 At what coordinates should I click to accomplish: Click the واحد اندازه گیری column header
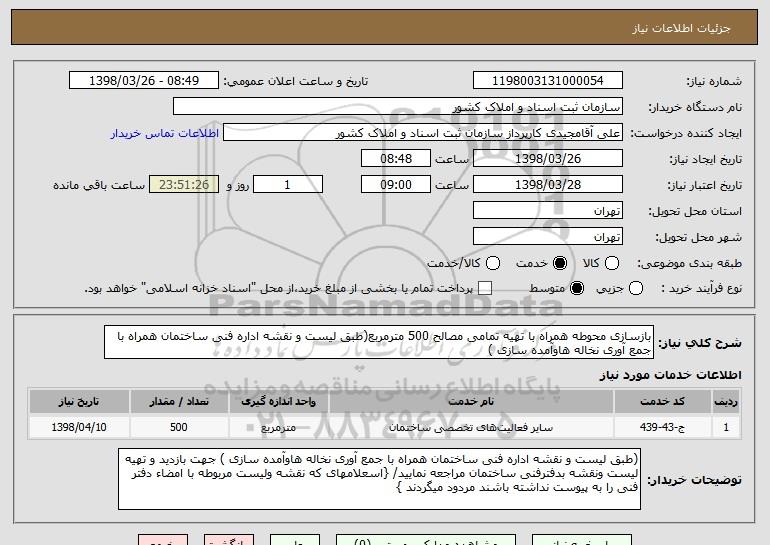coord(278,402)
